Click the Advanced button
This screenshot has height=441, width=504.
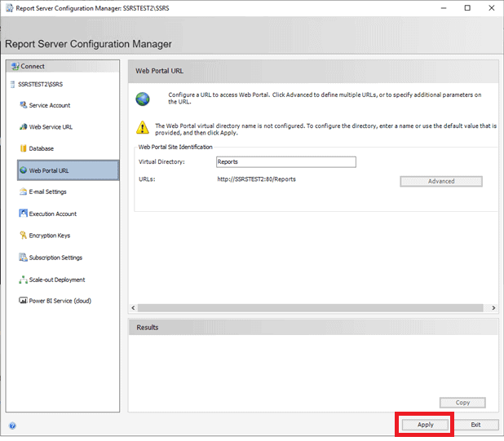[x=441, y=181]
